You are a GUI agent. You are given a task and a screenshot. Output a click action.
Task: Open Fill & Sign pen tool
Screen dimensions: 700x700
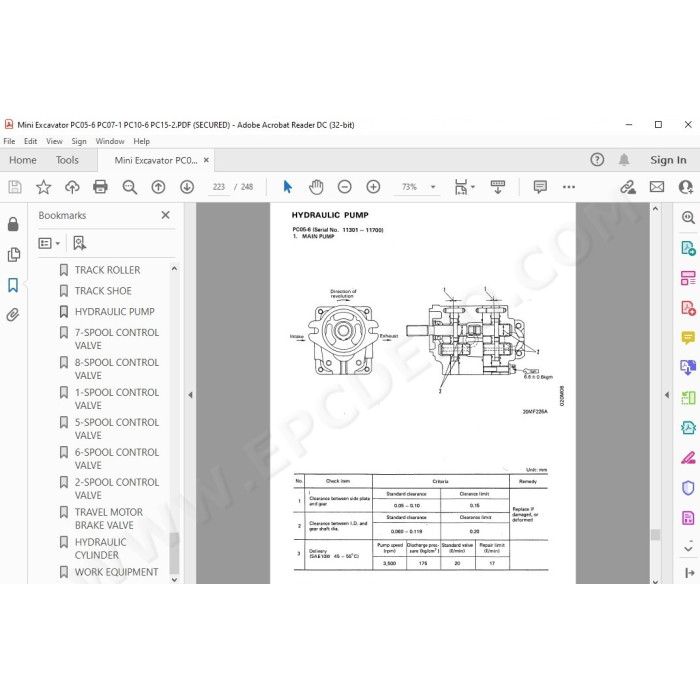pos(688,458)
